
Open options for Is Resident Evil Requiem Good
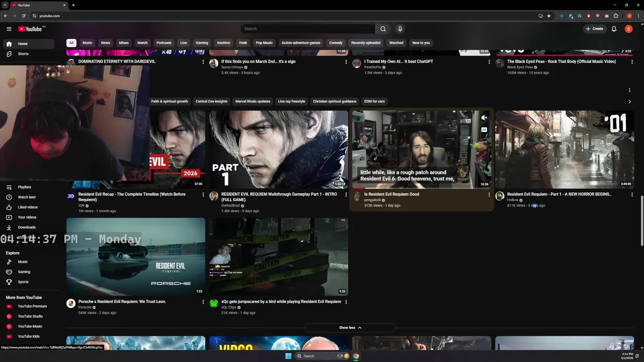tap(489, 195)
